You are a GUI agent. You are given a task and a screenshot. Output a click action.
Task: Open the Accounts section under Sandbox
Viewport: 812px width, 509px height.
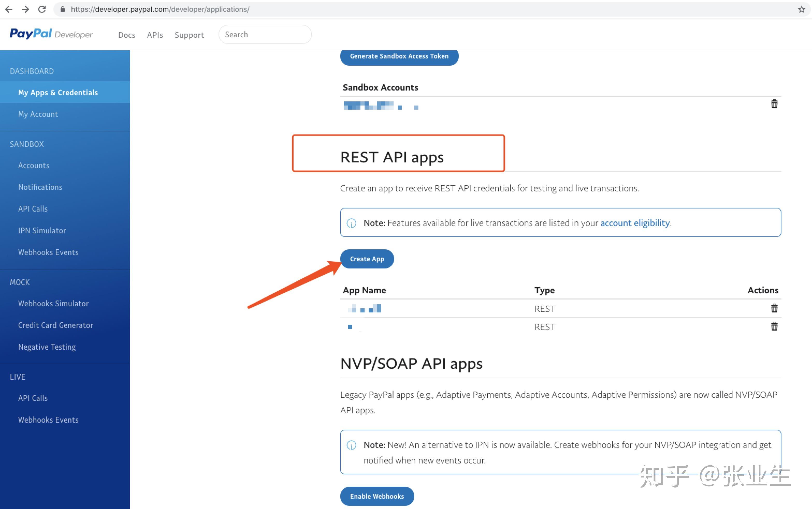coord(33,165)
